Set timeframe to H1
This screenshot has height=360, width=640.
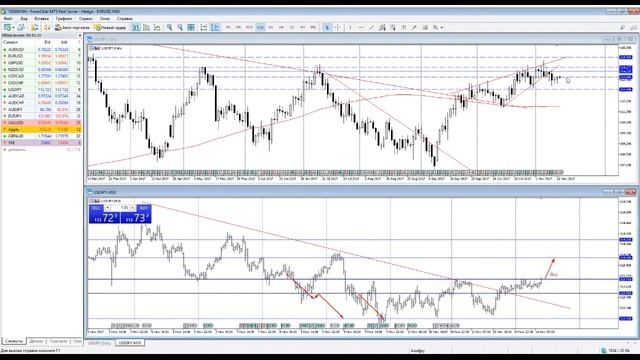pyautogui.click(x=271, y=27)
